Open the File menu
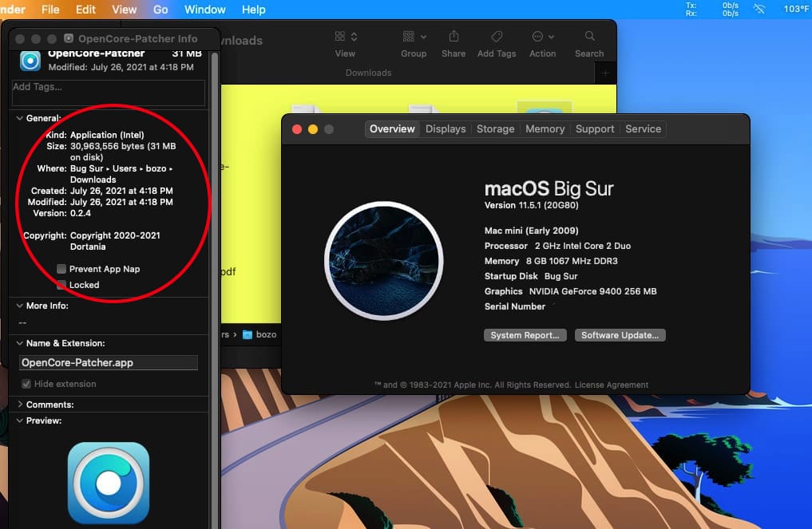 pyautogui.click(x=50, y=10)
